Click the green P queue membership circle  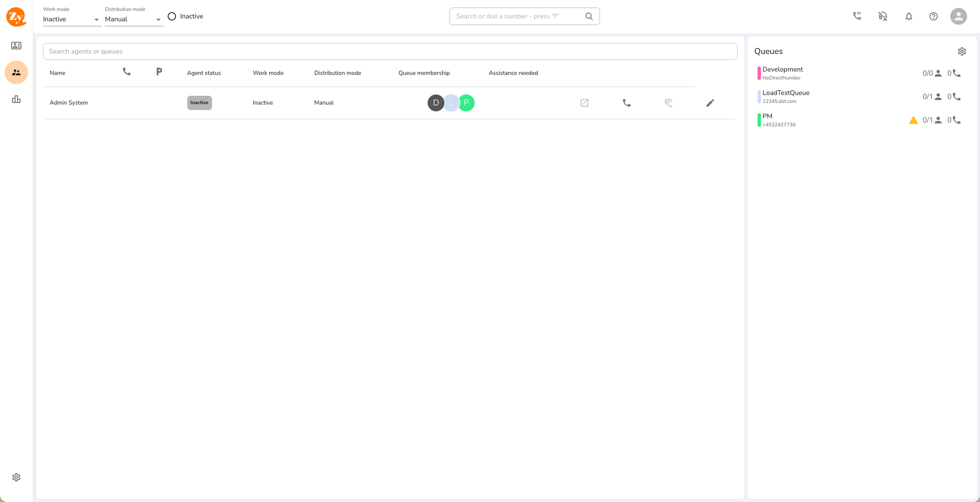(x=466, y=103)
